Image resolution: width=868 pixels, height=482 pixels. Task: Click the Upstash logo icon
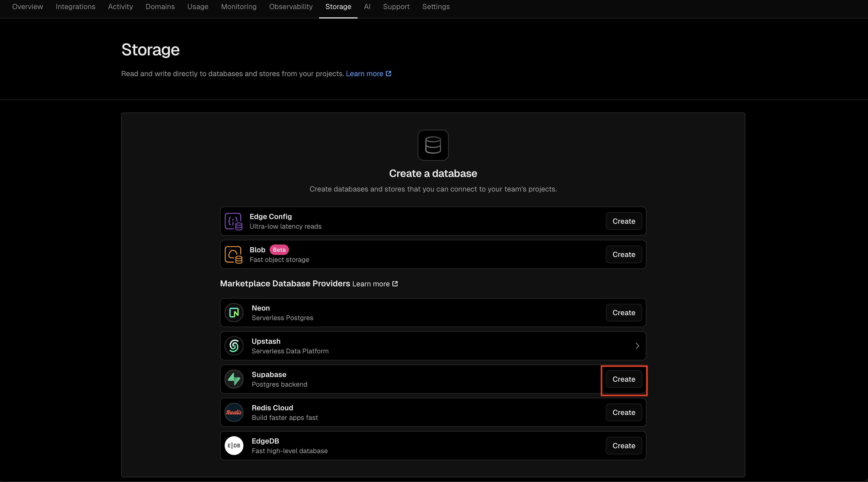[x=234, y=346]
